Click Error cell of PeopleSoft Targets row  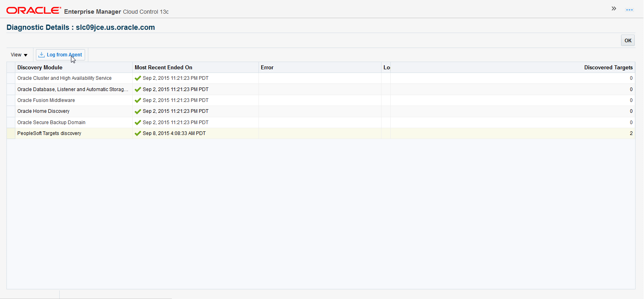click(x=320, y=133)
